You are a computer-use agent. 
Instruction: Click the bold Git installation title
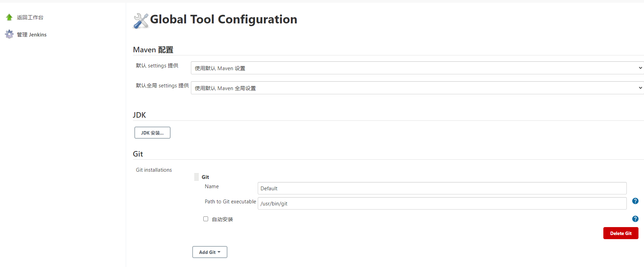(x=205, y=177)
